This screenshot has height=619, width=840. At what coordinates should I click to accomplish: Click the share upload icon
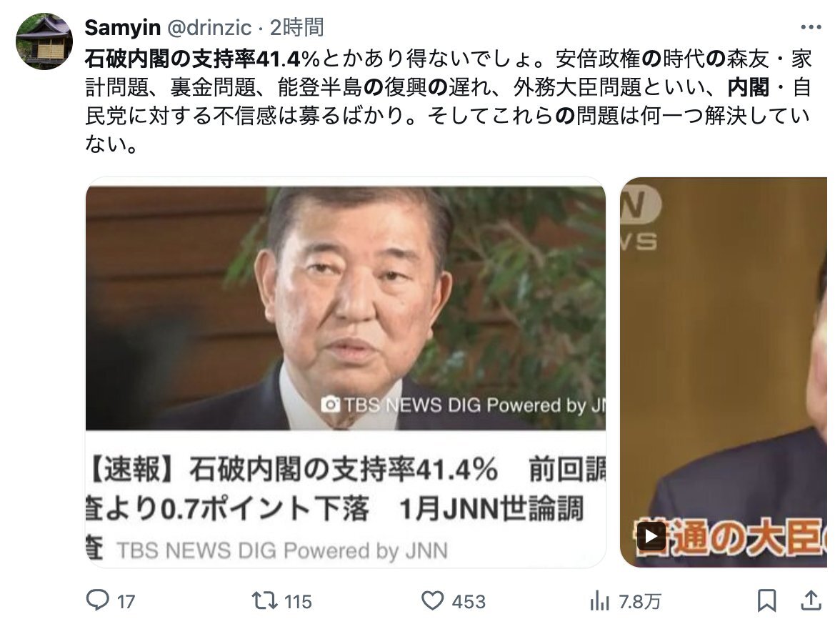811,600
